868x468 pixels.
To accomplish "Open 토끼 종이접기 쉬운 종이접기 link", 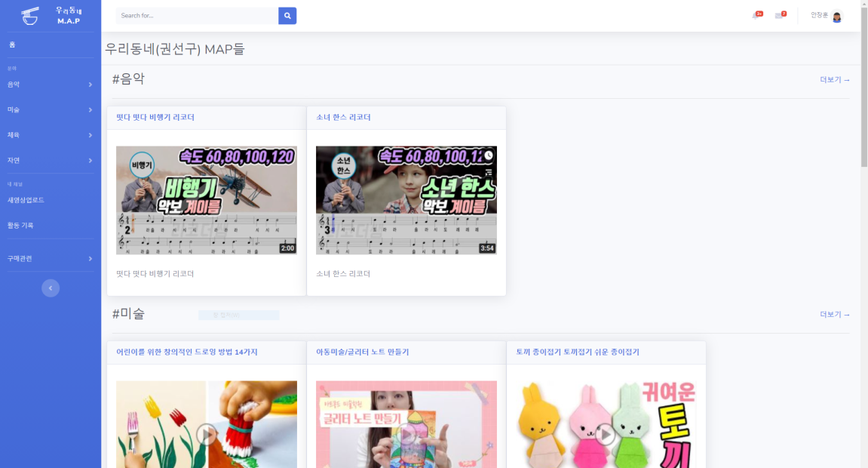I will pyautogui.click(x=578, y=353).
